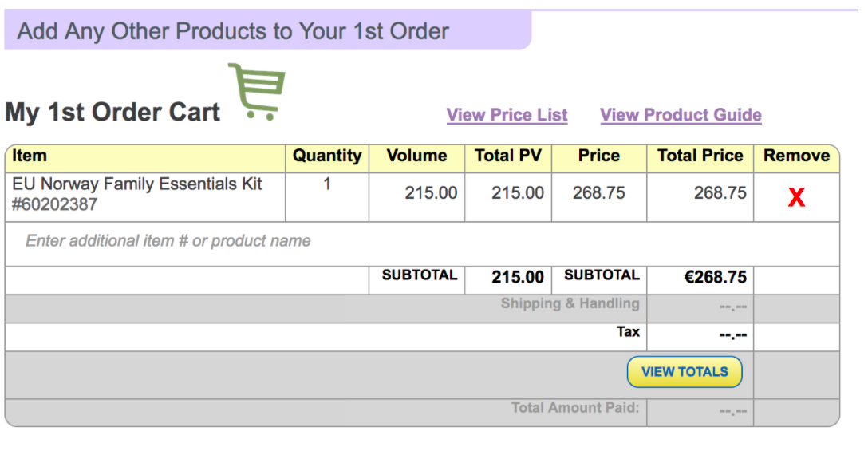Remove the Family Essentials Kit with red X
Screen dimensions: 868x467
coord(796,198)
